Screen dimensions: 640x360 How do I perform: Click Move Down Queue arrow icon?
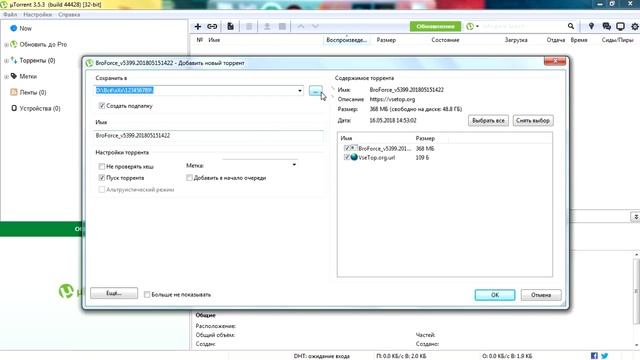click(x=315, y=27)
